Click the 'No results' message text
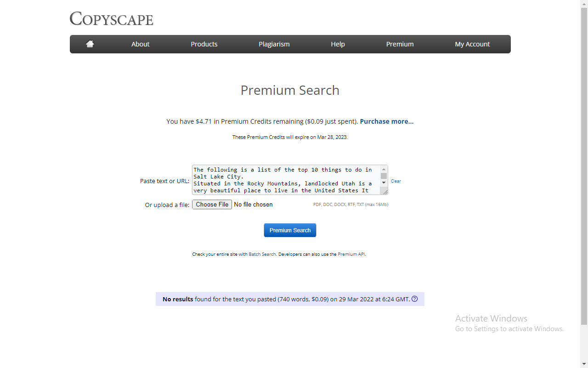Viewport: 588px width, 368px height. pos(286,299)
